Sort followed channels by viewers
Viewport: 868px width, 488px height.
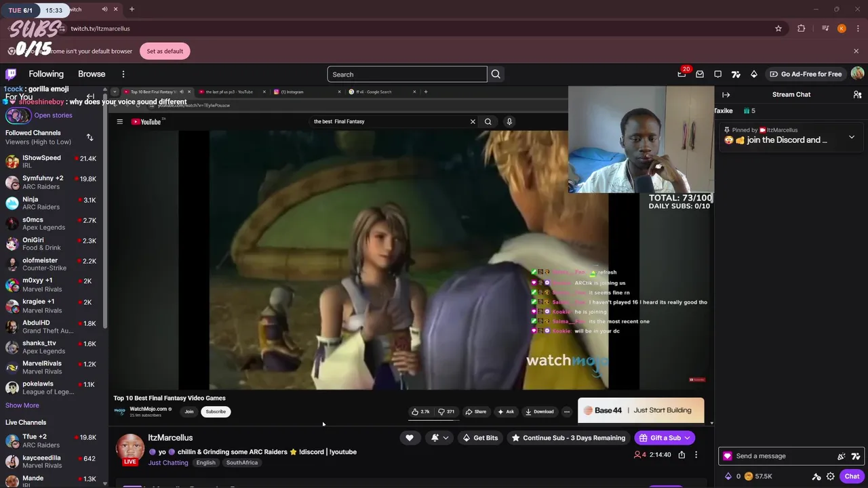pos(90,138)
